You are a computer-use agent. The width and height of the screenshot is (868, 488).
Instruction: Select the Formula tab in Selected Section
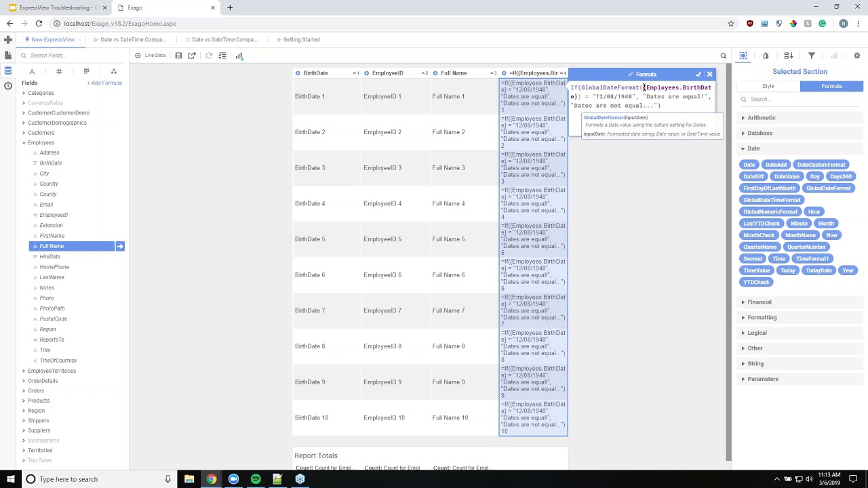(831, 86)
